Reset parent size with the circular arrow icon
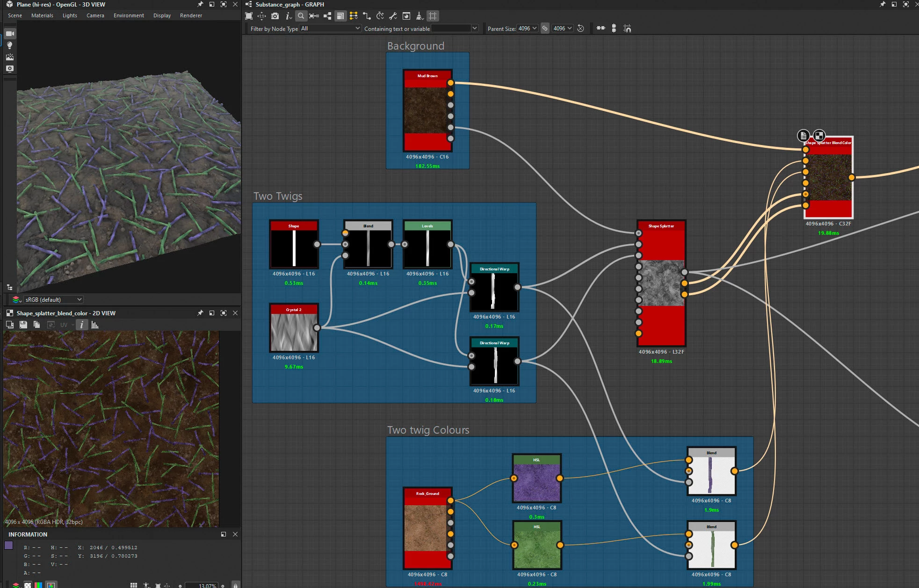The height and width of the screenshot is (588, 919). [580, 29]
